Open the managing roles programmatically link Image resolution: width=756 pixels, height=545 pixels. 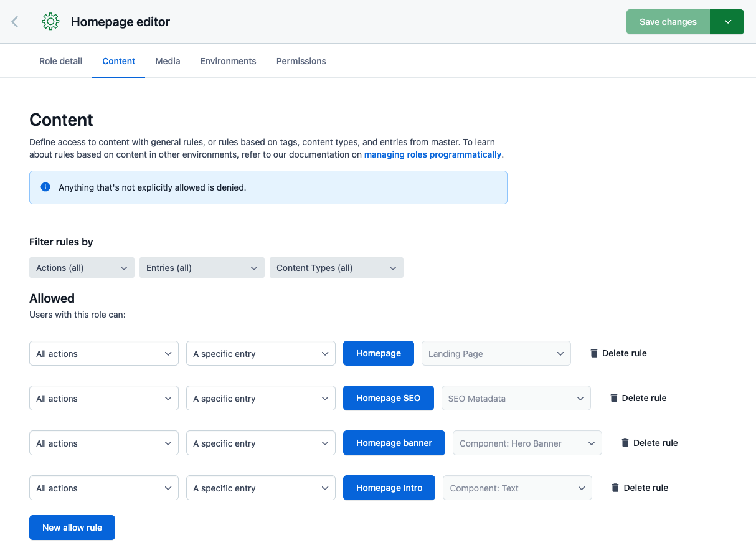click(x=432, y=154)
